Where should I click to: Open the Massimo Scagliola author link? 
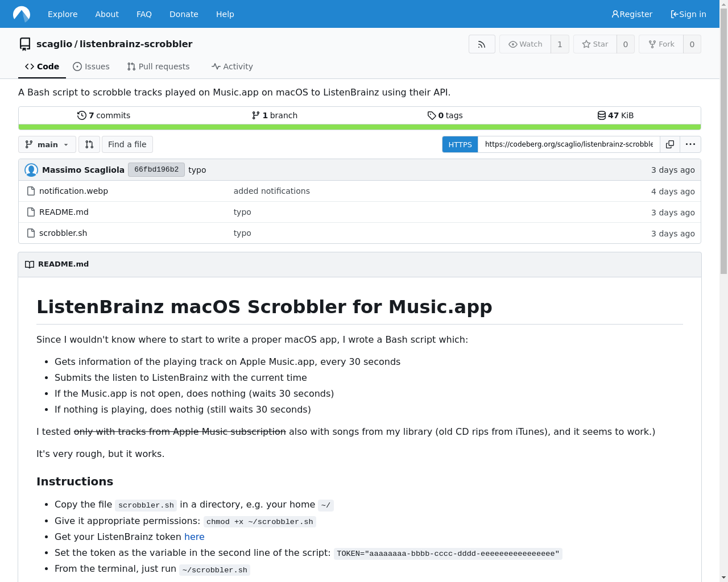tap(83, 170)
